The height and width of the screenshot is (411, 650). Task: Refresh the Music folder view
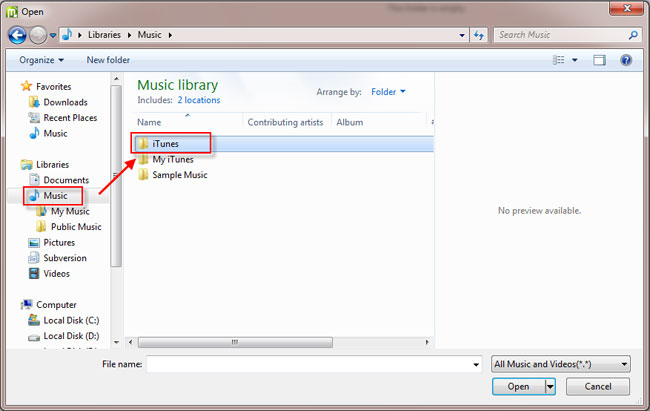pyautogui.click(x=478, y=35)
